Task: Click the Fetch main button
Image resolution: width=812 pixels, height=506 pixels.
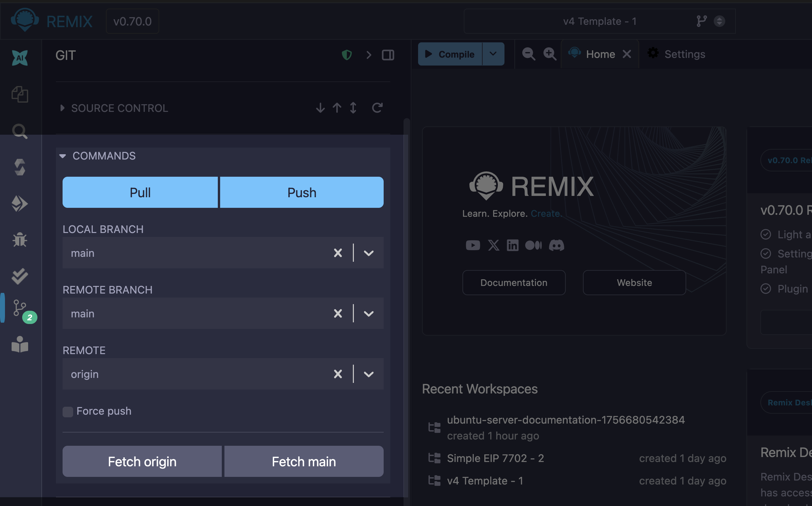Action: coord(304,462)
